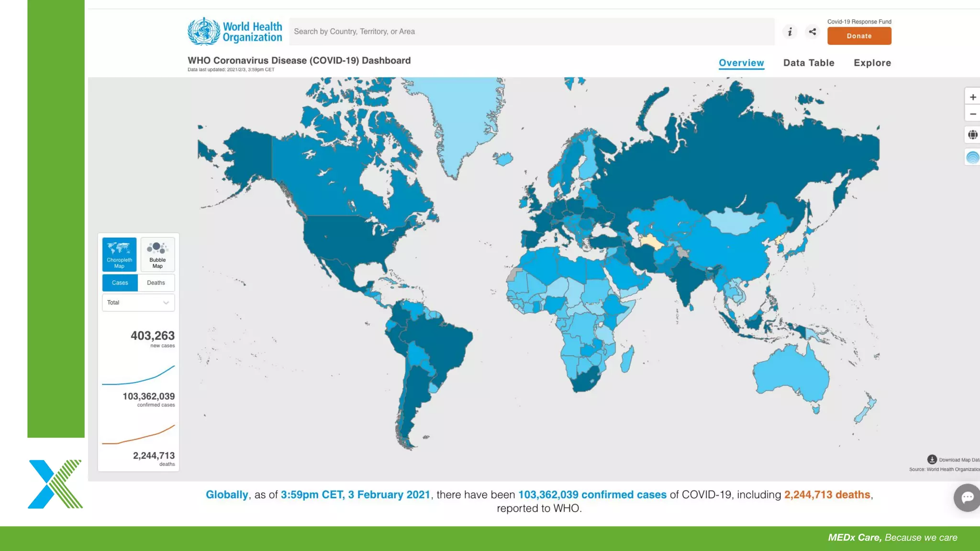Open the chat bubble icon
This screenshot has width=980, height=551.
pos(967,497)
